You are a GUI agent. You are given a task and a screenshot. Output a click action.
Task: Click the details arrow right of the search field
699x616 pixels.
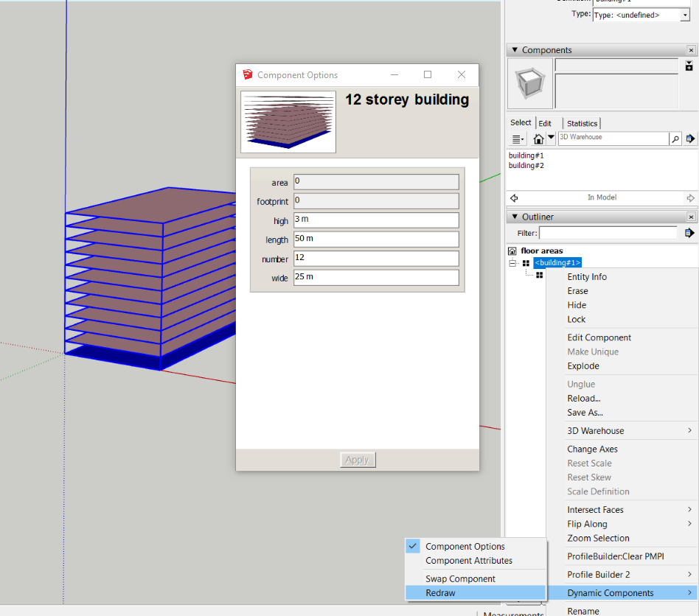coord(689,139)
